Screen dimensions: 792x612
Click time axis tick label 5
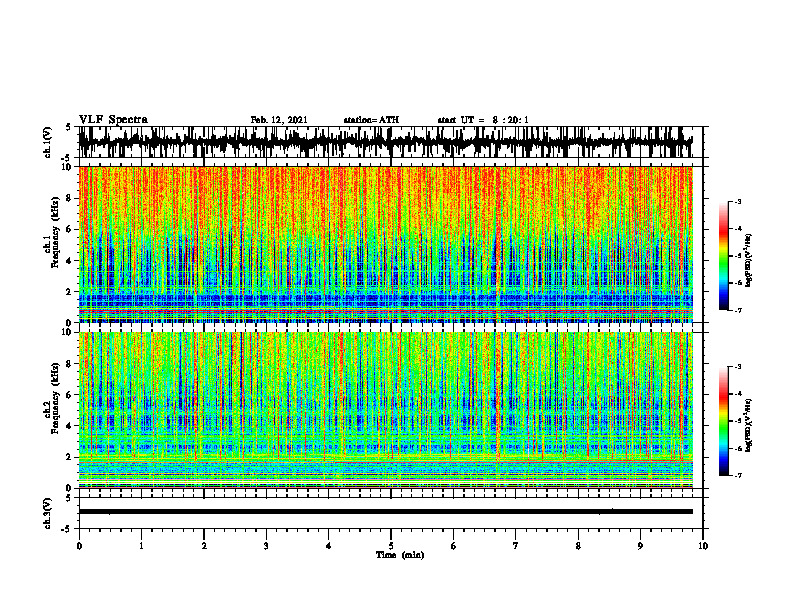(x=391, y=546)
